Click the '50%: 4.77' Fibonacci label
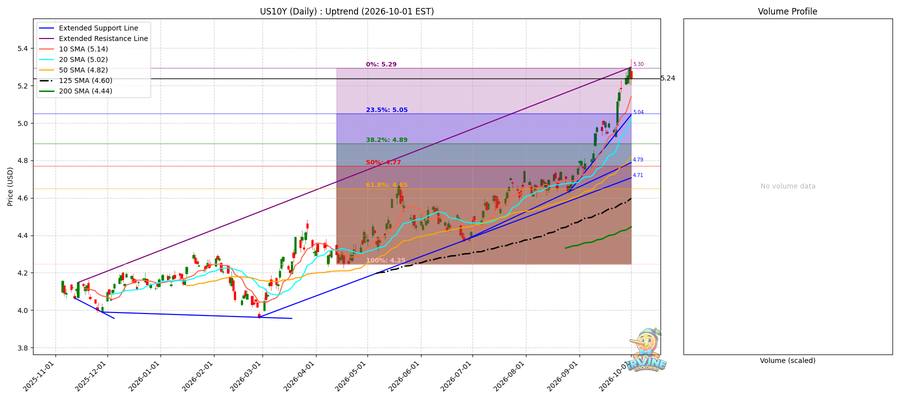This screenshot has height=400, width=900. coord(382,163)
